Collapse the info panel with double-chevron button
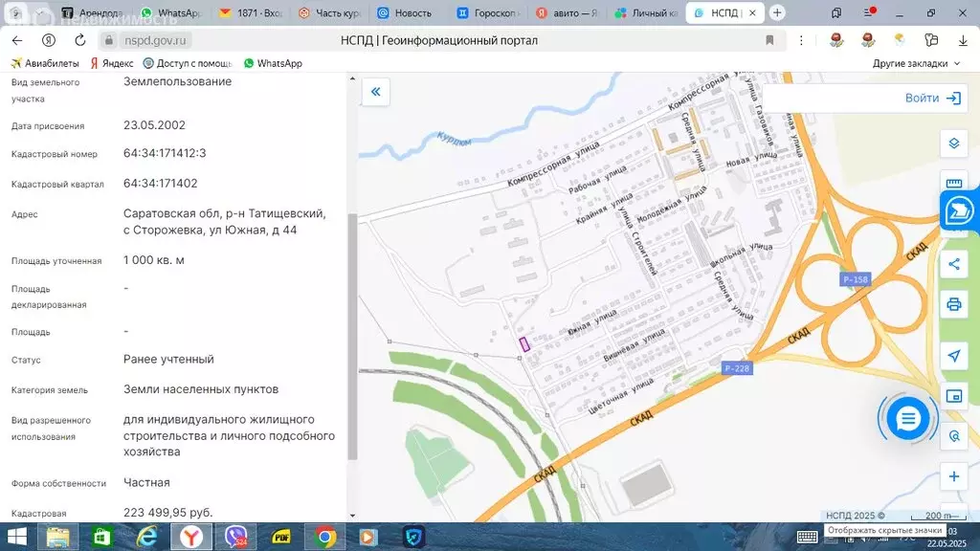The height and width of the screenshot is (551, 980). [375, 92]
